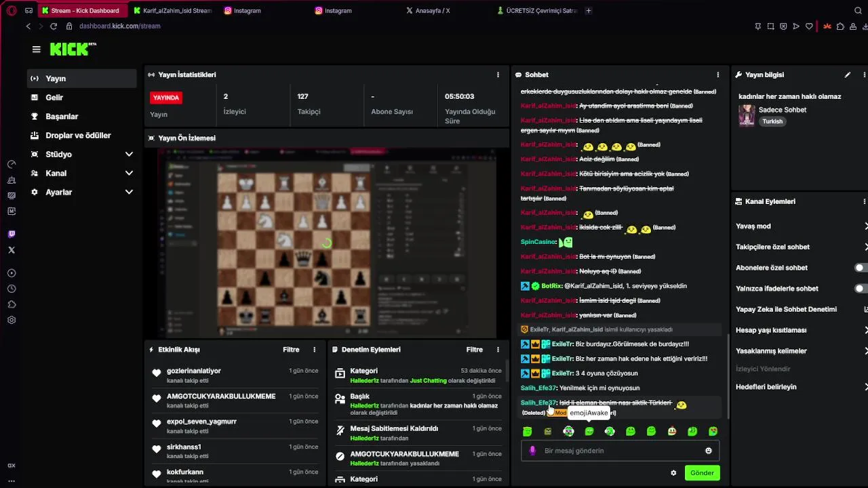The width and height of the screenshot is (868, 488).
Task: Click the Just Chatting category link
Action: coord(428,381)
